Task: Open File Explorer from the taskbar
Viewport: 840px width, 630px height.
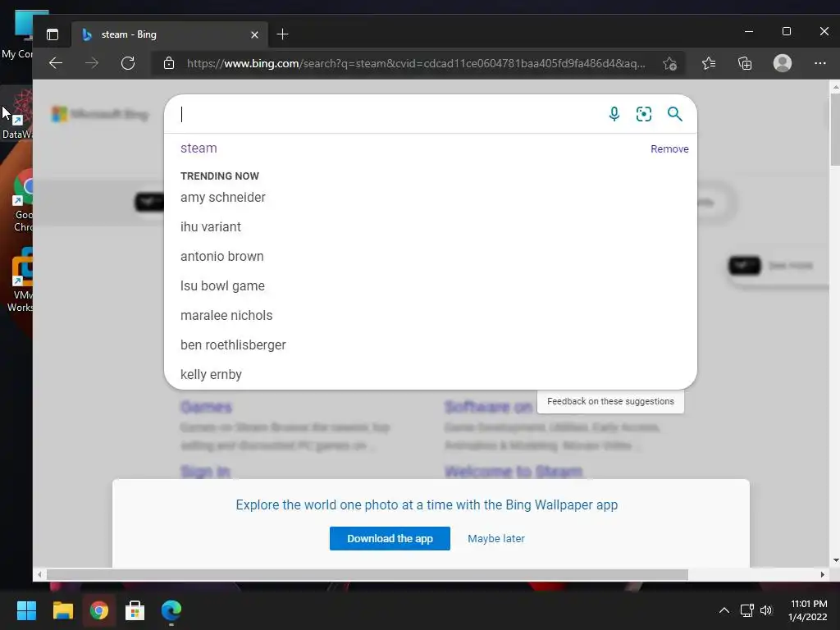Action: (62, 610)
